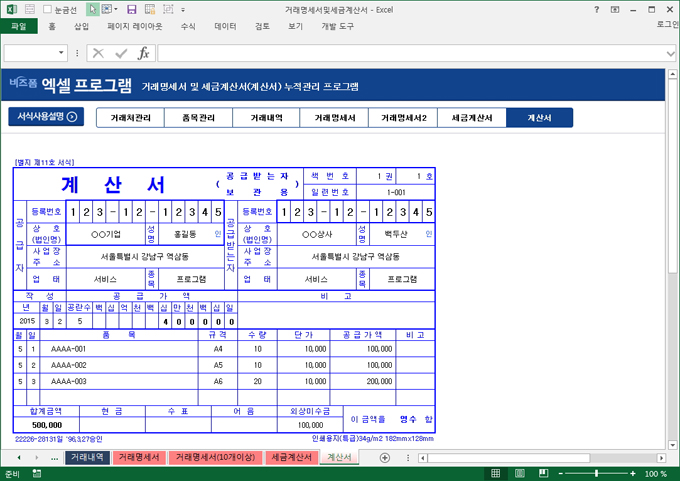Viewport: 680px width, 481px height.
Task: Go to 거래명세서 navigation button
Action: (x=334, y=118)
